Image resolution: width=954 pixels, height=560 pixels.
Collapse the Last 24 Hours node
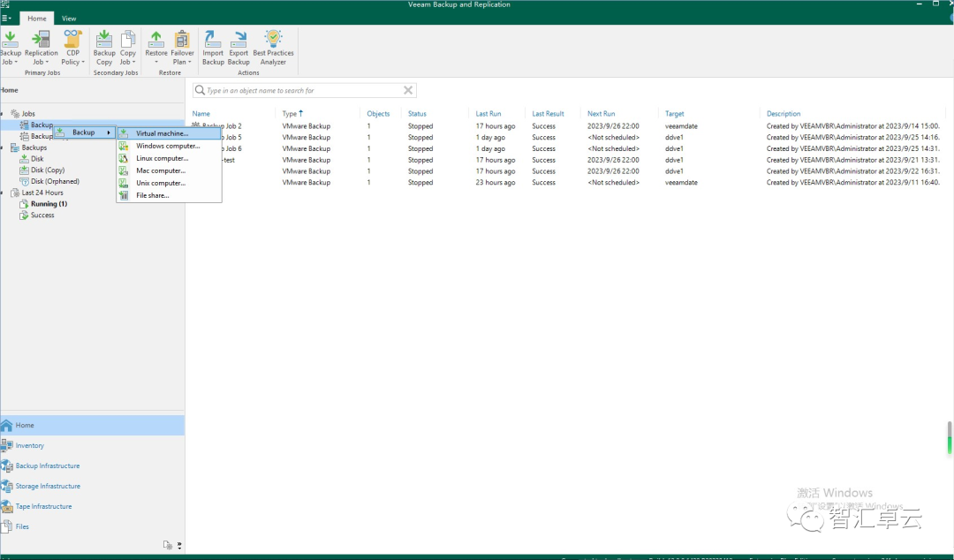[3, 193]
